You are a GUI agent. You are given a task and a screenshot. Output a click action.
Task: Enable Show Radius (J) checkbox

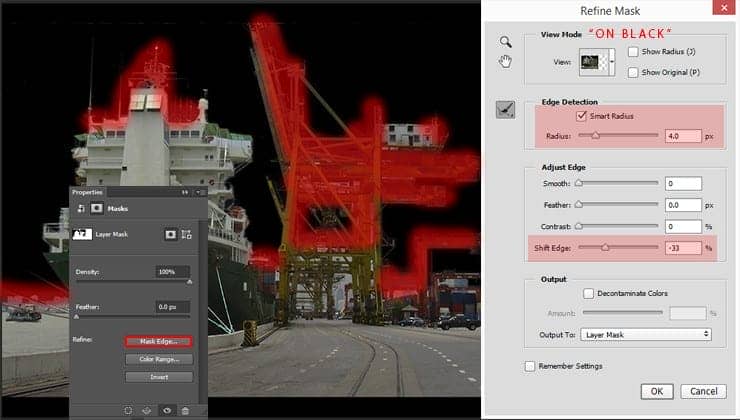pos(633,51)
